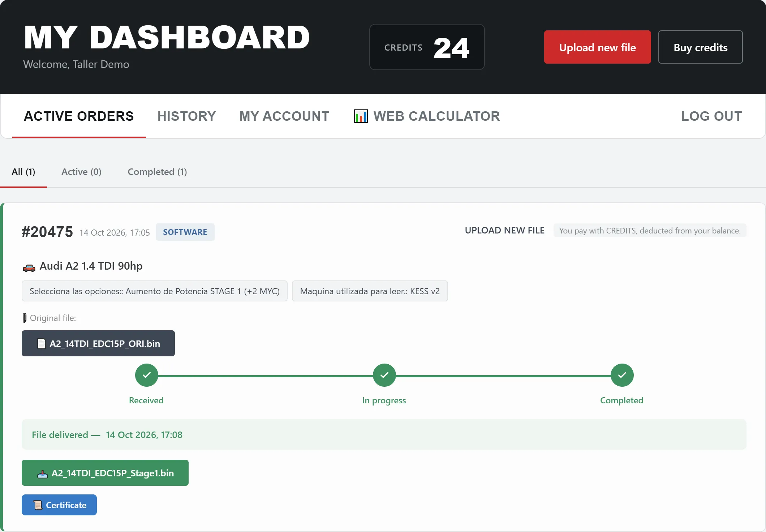This screenshot has width=766, height=532.
Task: Log out of the dashboard
Action: pyautogui.click(x=711, y=116)
